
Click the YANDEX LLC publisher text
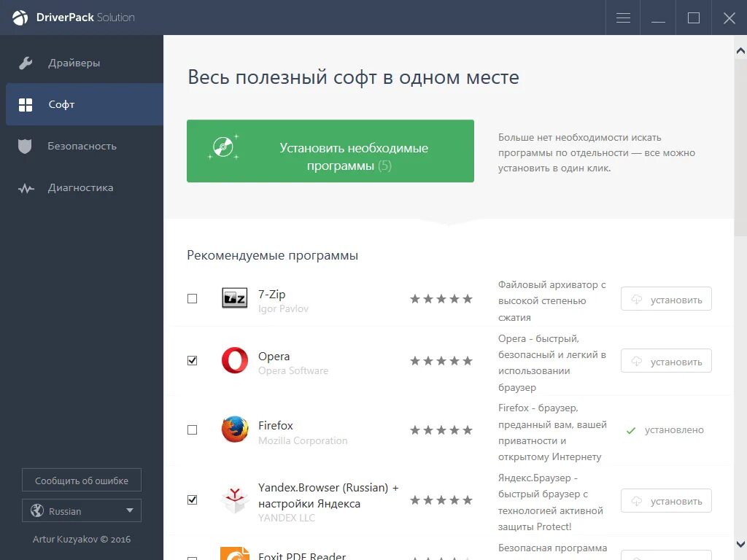click(286, 518)
